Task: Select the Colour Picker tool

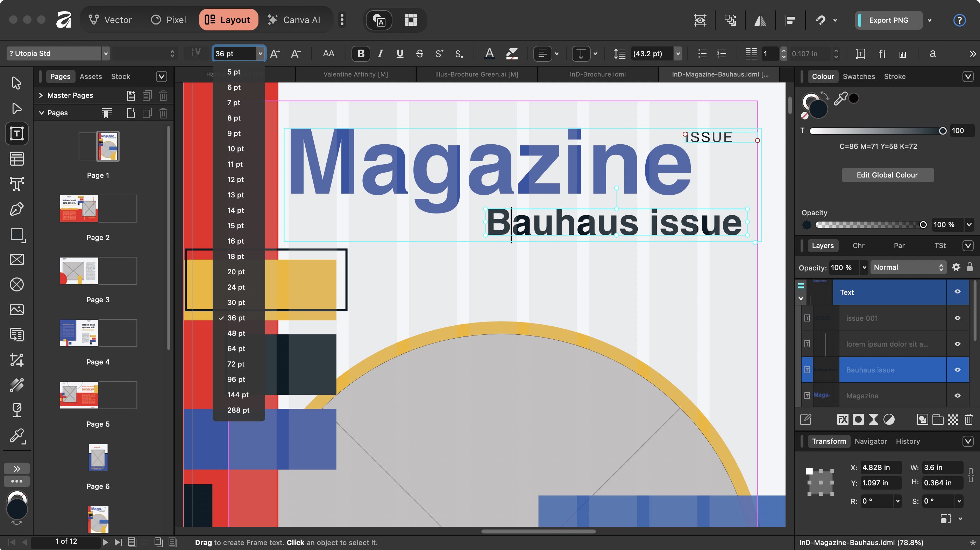Action: click(x=17, y=436)
